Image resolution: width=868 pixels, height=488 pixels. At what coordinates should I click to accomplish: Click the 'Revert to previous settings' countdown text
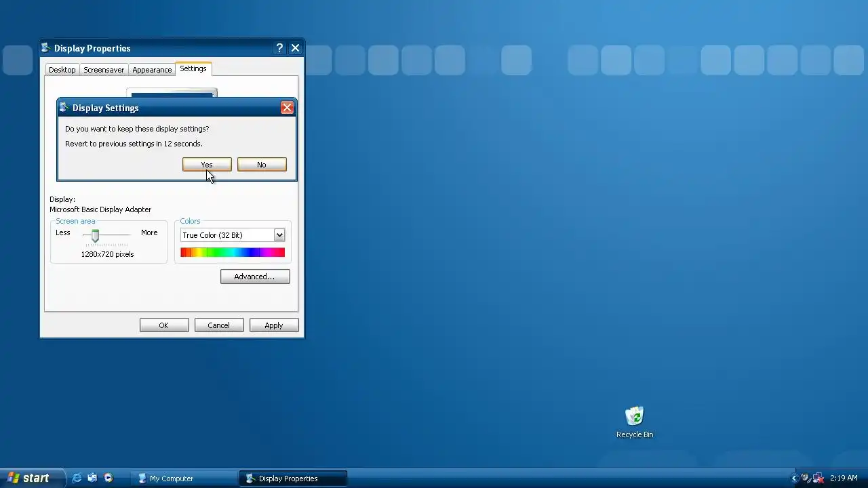point(134,144)
